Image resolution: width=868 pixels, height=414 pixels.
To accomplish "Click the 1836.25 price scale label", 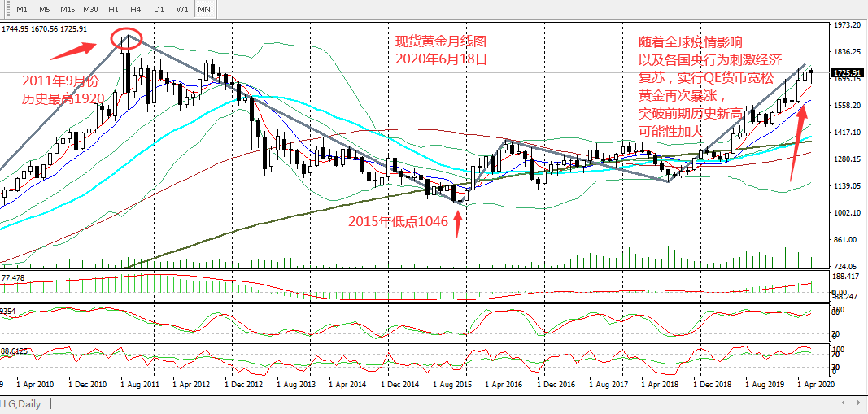I will pyautogui.click(x=847, y=52).
